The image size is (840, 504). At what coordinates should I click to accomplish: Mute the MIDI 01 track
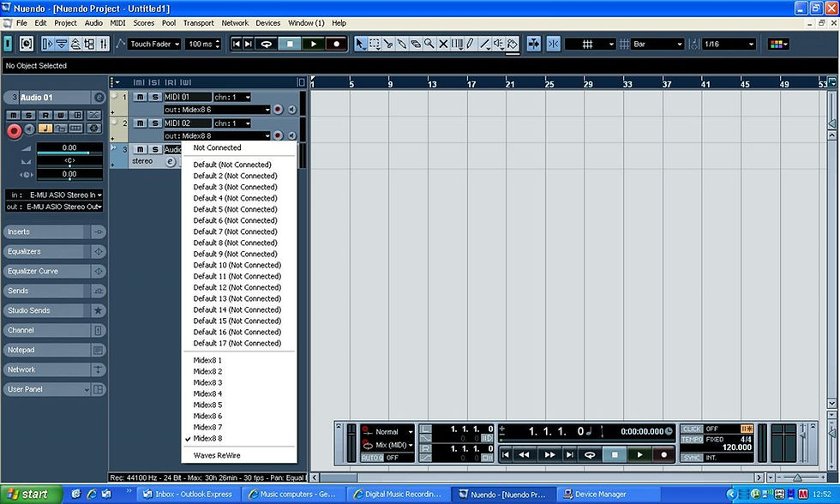[140, 97]
